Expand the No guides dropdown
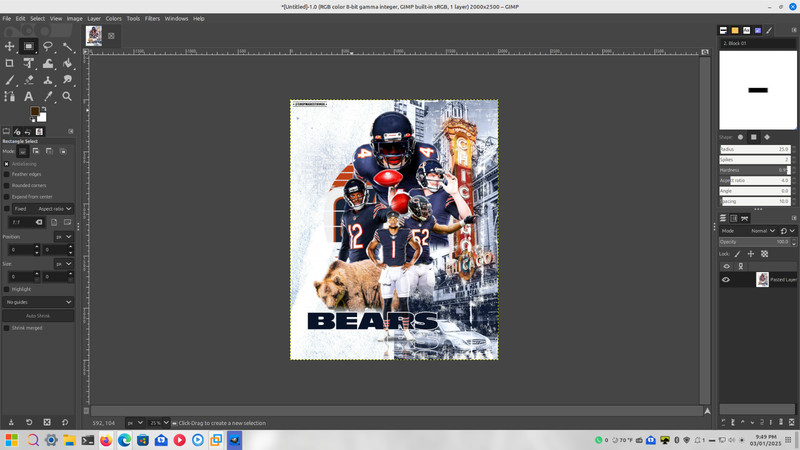This screenshot has width=800, height=450. [38, 302]
